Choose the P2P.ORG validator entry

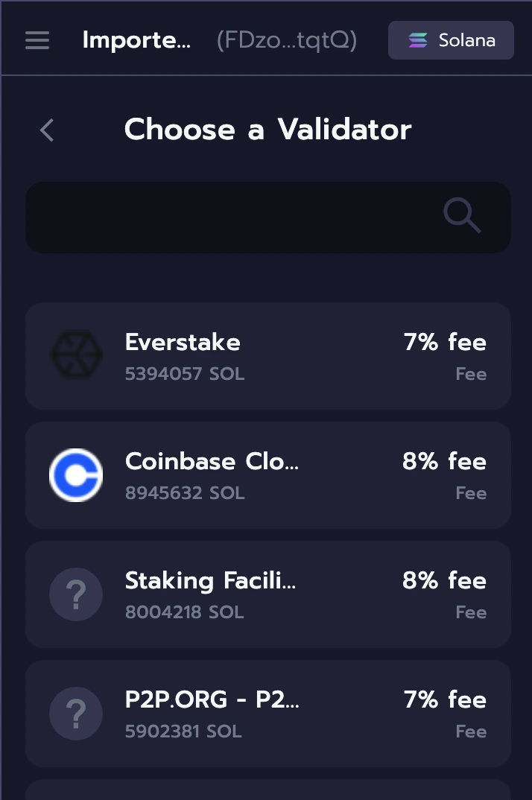pos(267,714)
